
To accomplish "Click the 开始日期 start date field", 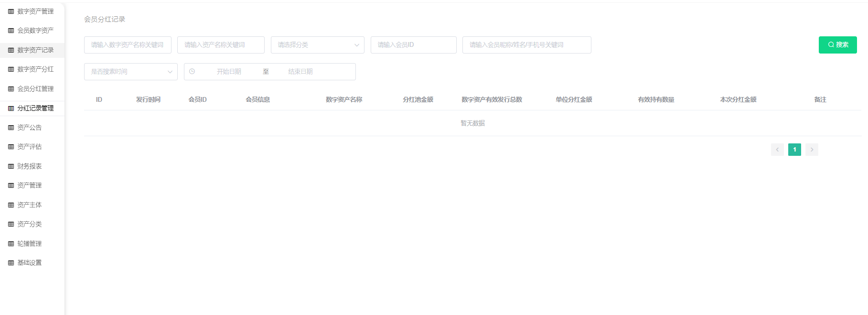I will pos(229,72).
